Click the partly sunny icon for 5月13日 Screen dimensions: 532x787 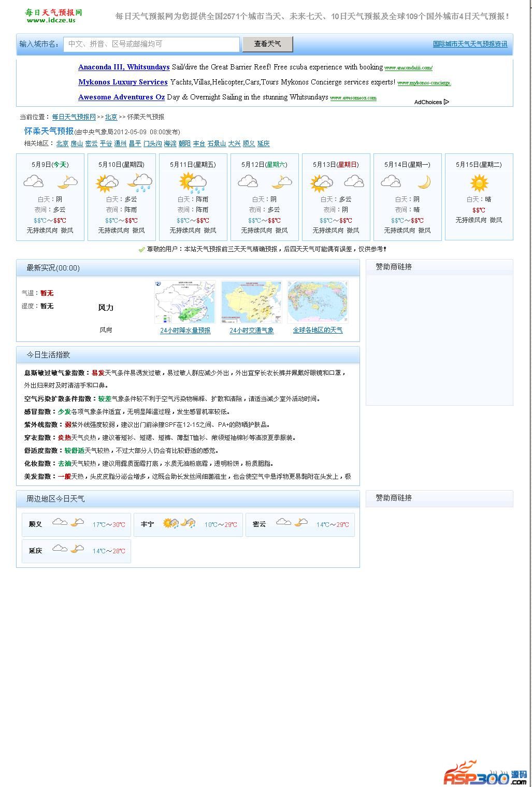tap(322, 183)
